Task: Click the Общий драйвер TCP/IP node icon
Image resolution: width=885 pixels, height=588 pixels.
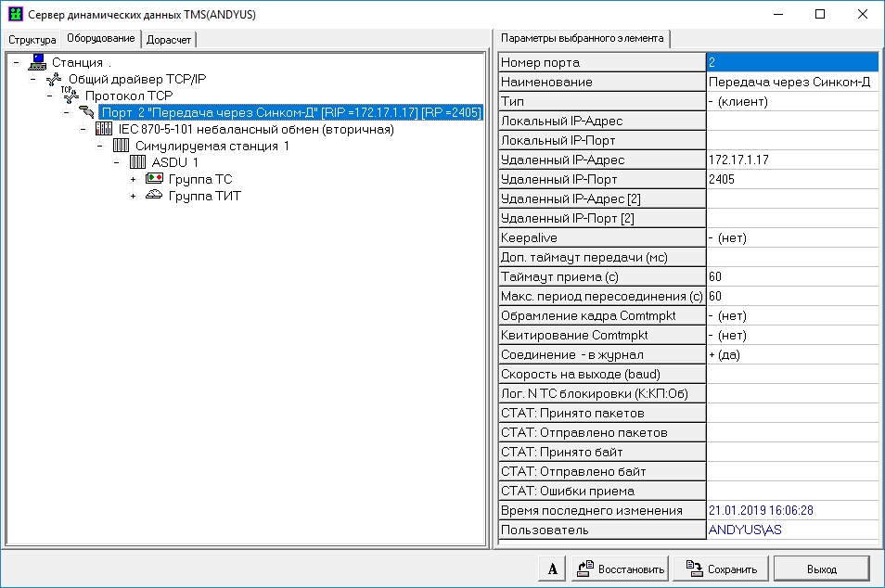Action: (54, 79)
